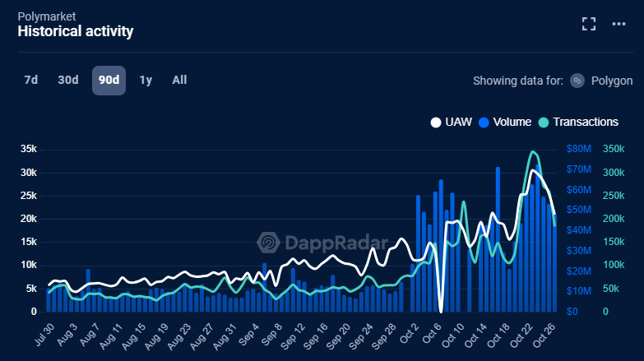Click the $40M volume axis label
Viewport: 644px width, 361px height.
point(579,230)
